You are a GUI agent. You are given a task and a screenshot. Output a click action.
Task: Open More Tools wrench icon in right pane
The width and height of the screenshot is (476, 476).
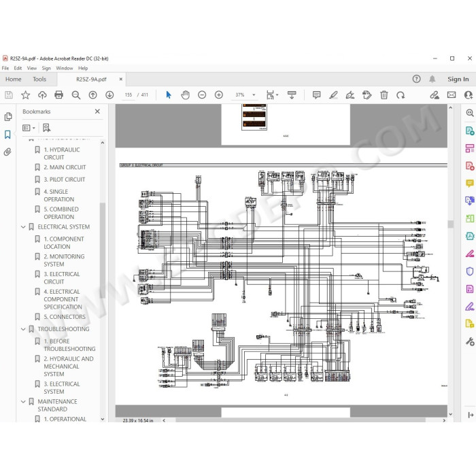(x=470, y=341)
